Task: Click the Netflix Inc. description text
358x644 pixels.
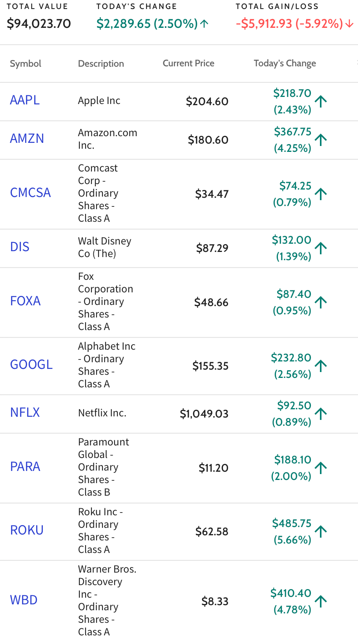Action: (x=102, y=413)
